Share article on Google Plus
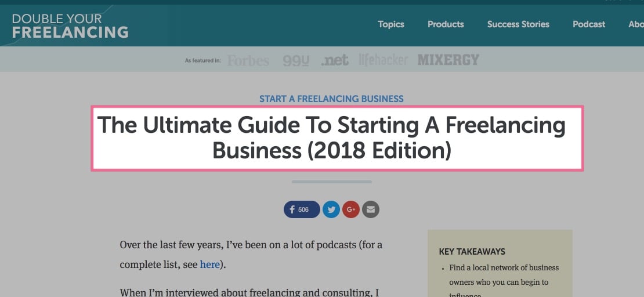The image size is (644, 297). pyautogui.click(x=351, y=209)
